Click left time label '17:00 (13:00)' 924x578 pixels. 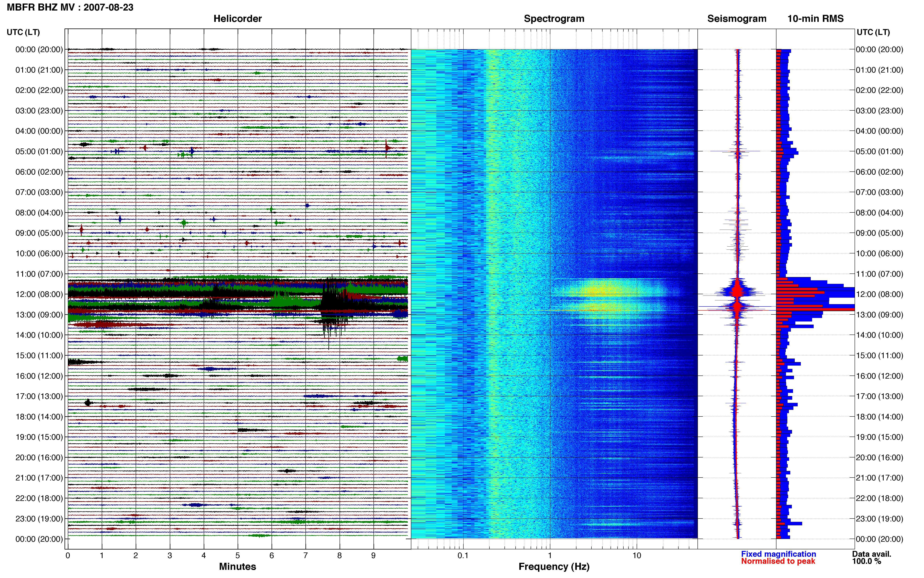pos(39,396)
